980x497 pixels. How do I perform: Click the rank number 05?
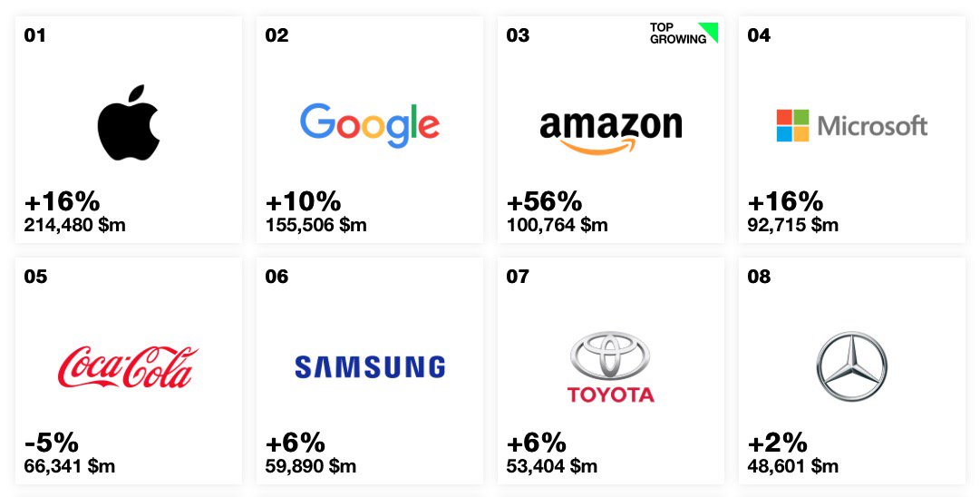pos(35,277)
